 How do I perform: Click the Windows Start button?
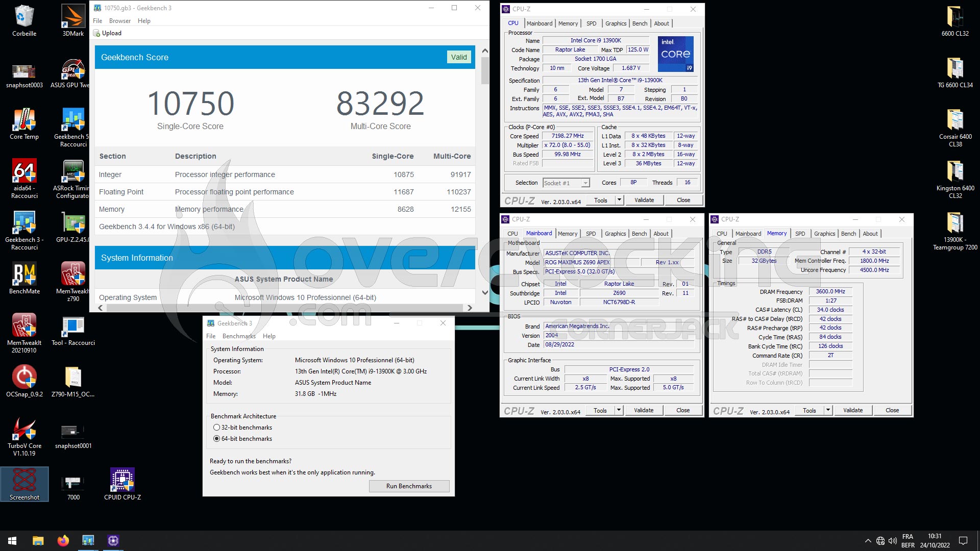(12, 540)
